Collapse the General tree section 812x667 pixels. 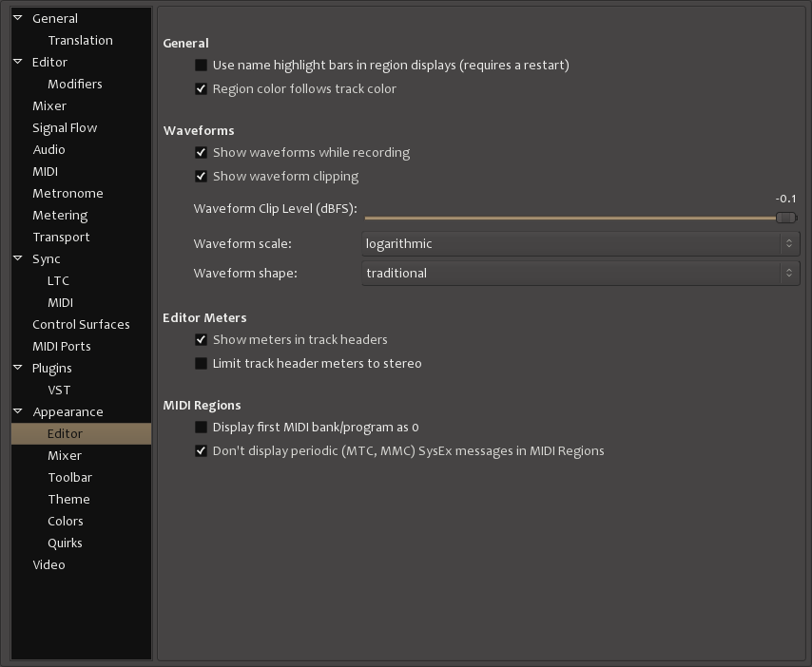(x=18, y=18)
